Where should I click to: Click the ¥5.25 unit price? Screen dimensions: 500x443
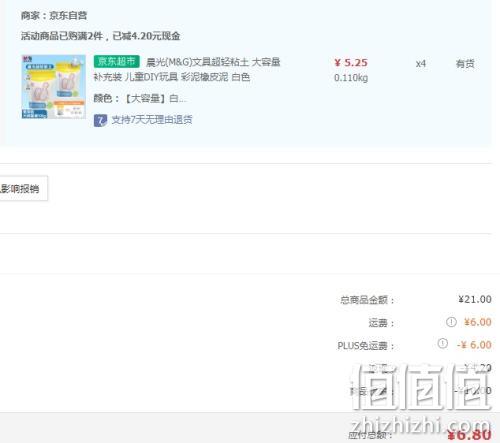click(x=351, y=63)
